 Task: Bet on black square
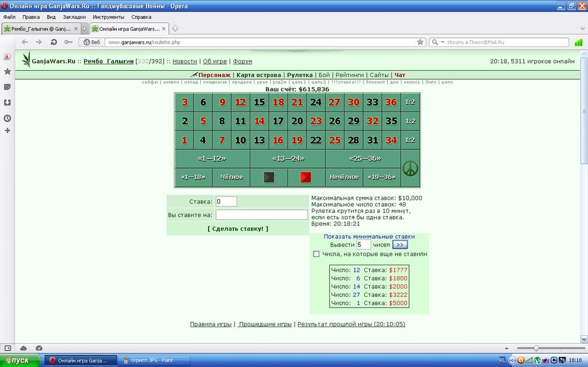[269, 177]
